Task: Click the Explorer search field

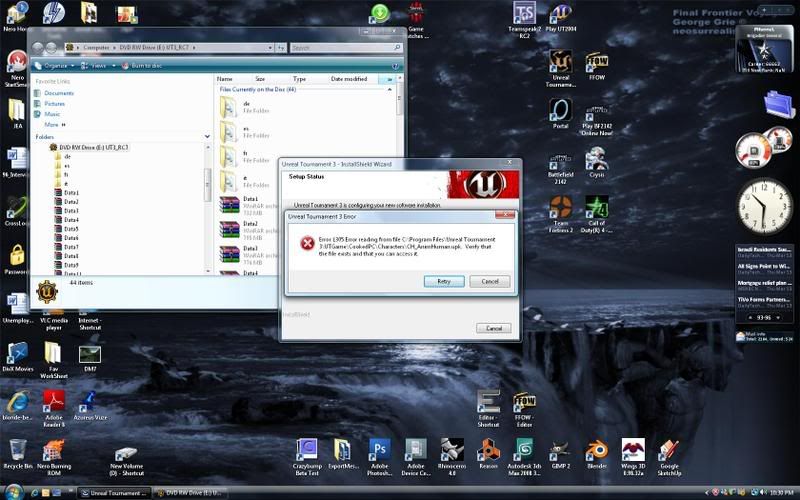Action: [x=345, y=47]
